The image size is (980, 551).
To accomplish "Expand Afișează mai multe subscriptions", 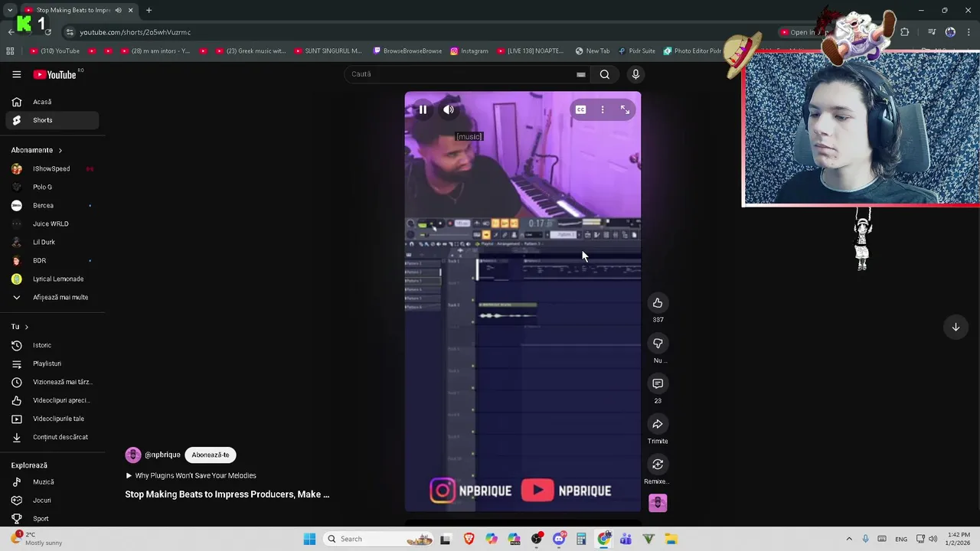I will [52, 297].
